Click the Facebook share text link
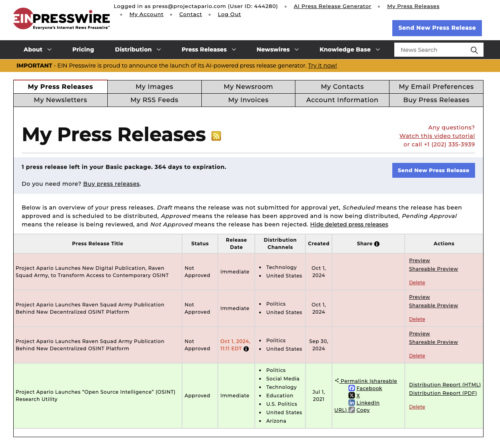The width and height of the screenshot is (500, 448). click(369, 388)
